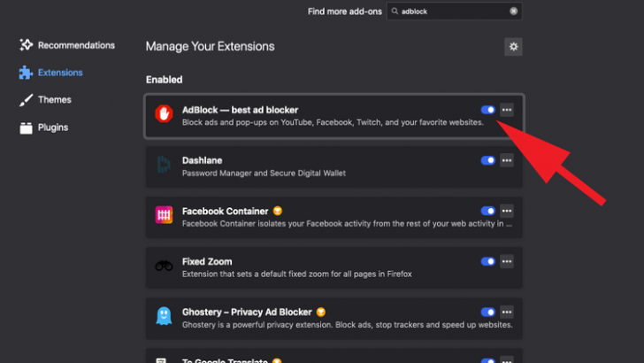This screenshot has height=363, width=644.
Task: Click the AdBlock red hand icon
Action: (x=164, y=115)
